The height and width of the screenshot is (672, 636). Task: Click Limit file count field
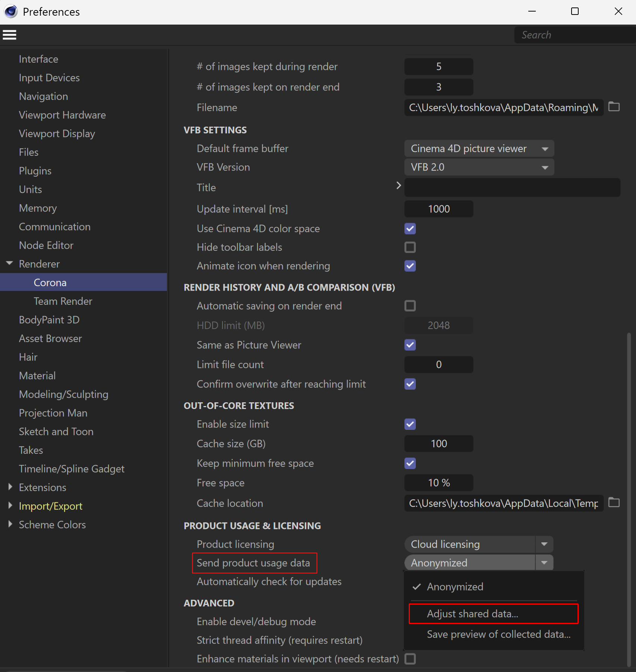click(x=439, y=365)
